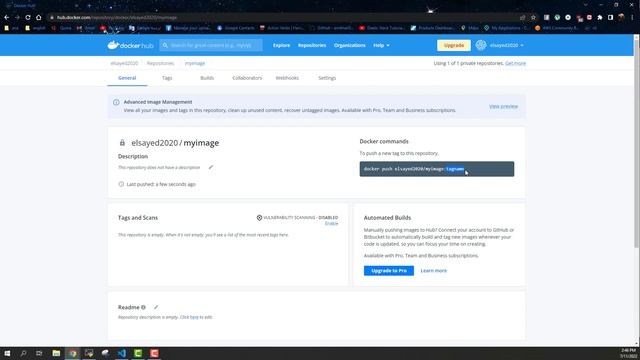The image size is (640, 360).
Task: Open Repositories in the top navigation
Action: click(x=312, y=45)
